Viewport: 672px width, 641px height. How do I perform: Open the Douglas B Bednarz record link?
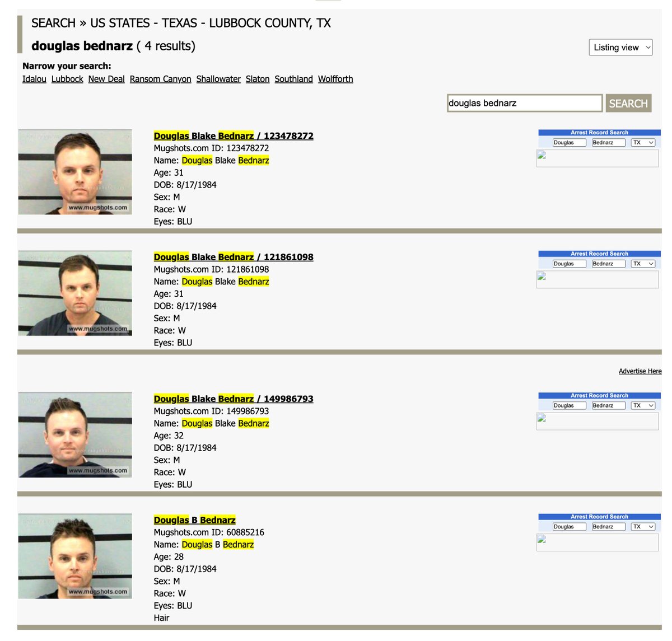tap(194, 520)
